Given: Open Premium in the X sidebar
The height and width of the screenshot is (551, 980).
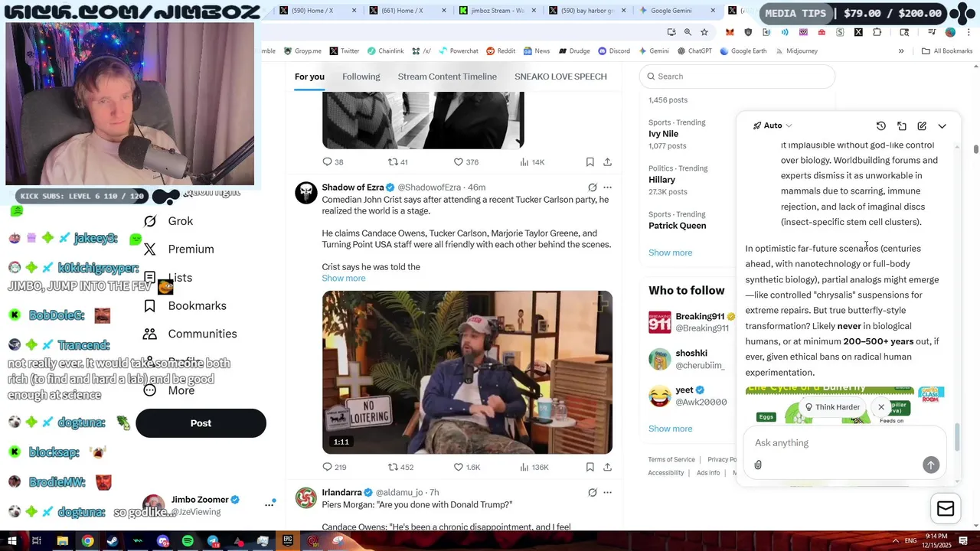Looking at the screenshot, I should (178, 249).
